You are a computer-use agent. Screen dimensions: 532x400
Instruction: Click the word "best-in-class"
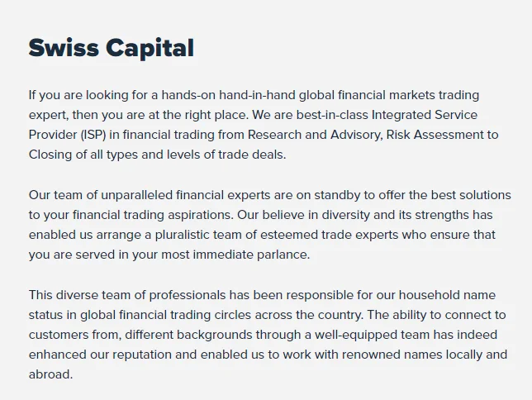click(307, 115)
